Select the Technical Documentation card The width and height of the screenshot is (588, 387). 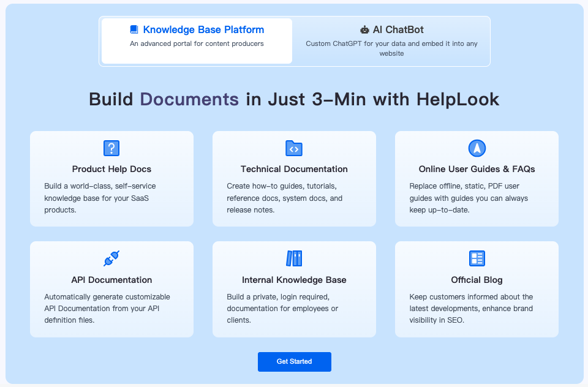tap(294, 179)
